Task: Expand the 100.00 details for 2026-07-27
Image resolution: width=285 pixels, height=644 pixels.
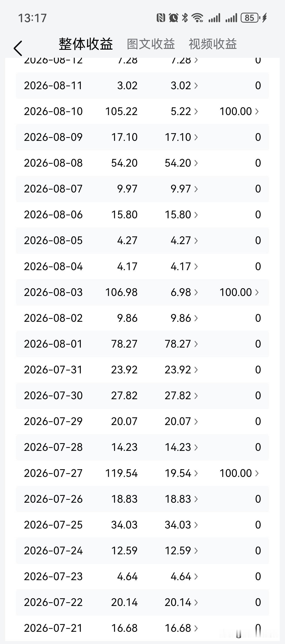Action: (x=239, y=473)
